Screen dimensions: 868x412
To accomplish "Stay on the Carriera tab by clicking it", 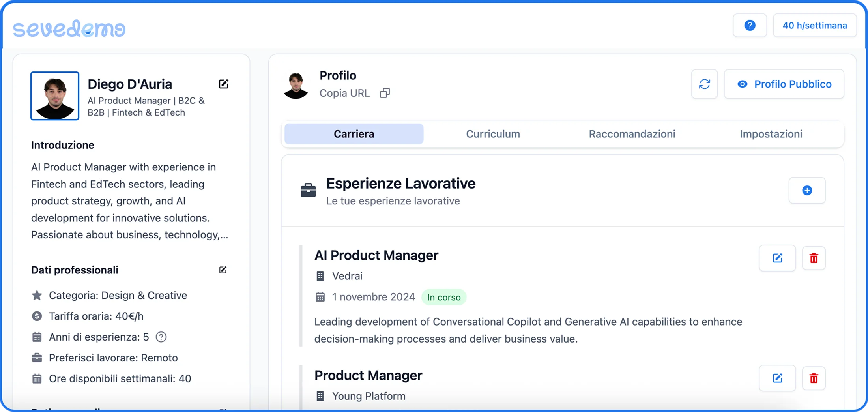I will point(354,134).
